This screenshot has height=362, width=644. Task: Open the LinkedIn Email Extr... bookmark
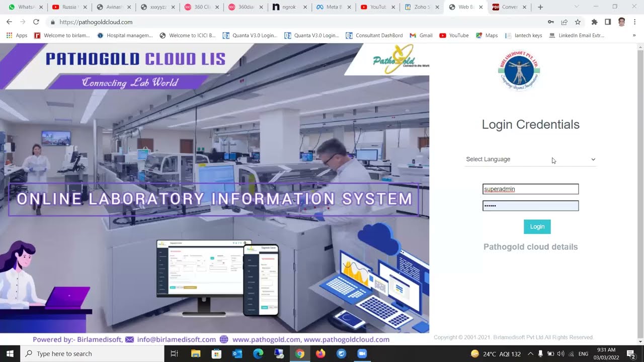(577, 36)
